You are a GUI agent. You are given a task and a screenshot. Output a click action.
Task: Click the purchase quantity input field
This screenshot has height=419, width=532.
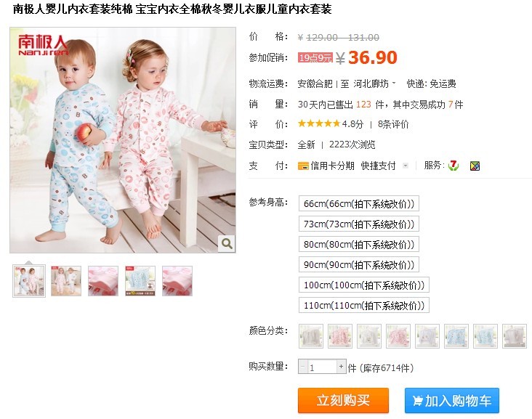[322, 367]
